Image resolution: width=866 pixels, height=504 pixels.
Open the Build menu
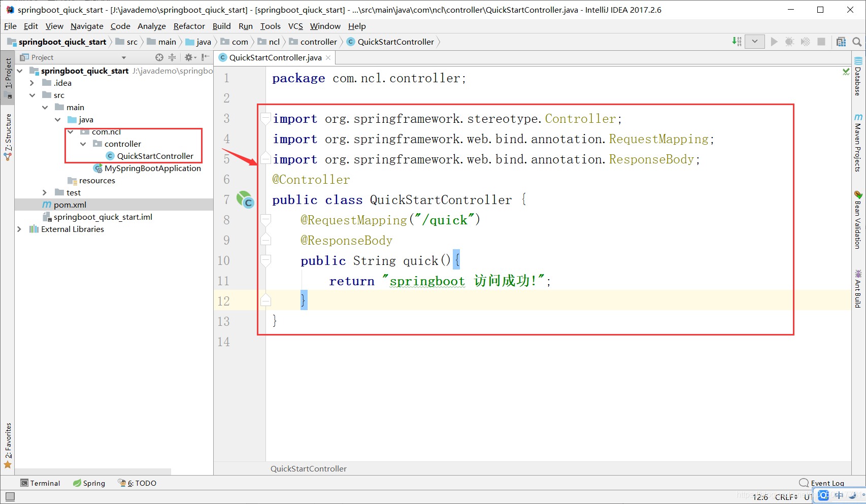tap(221, 26)
